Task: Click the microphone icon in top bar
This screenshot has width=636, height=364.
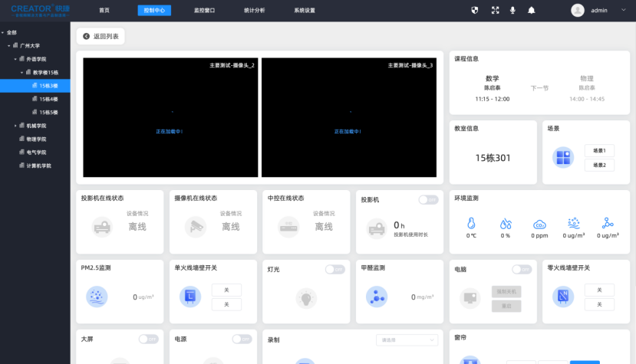Action: click(x=512, y=11)
